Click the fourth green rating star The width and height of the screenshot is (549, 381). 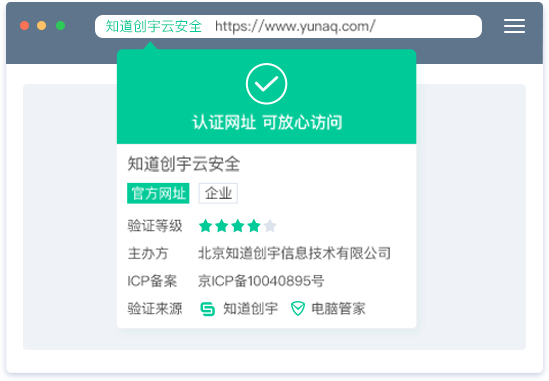254,226
